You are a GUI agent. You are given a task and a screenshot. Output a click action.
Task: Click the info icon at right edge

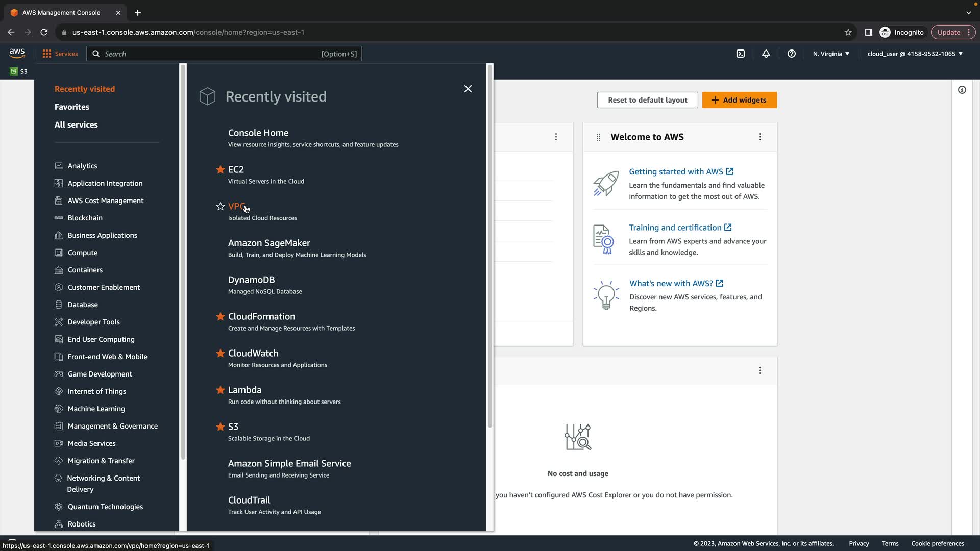[962, 90]
